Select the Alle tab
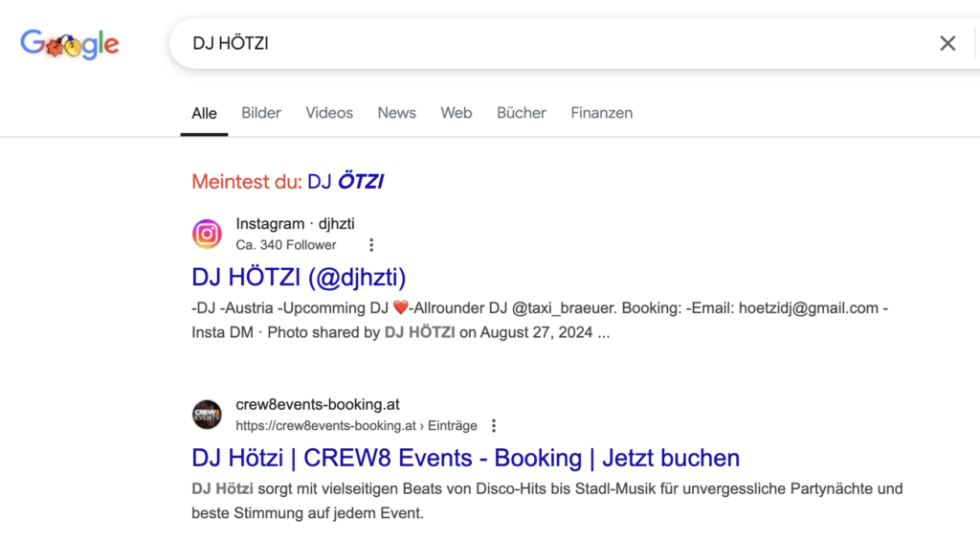 [x=204, y=113]
